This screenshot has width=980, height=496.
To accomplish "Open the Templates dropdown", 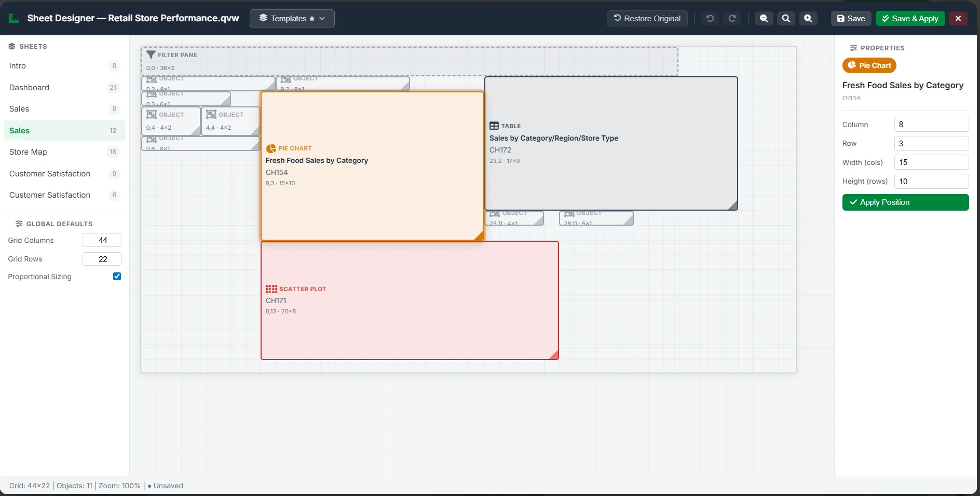I will tap(292, 19).
